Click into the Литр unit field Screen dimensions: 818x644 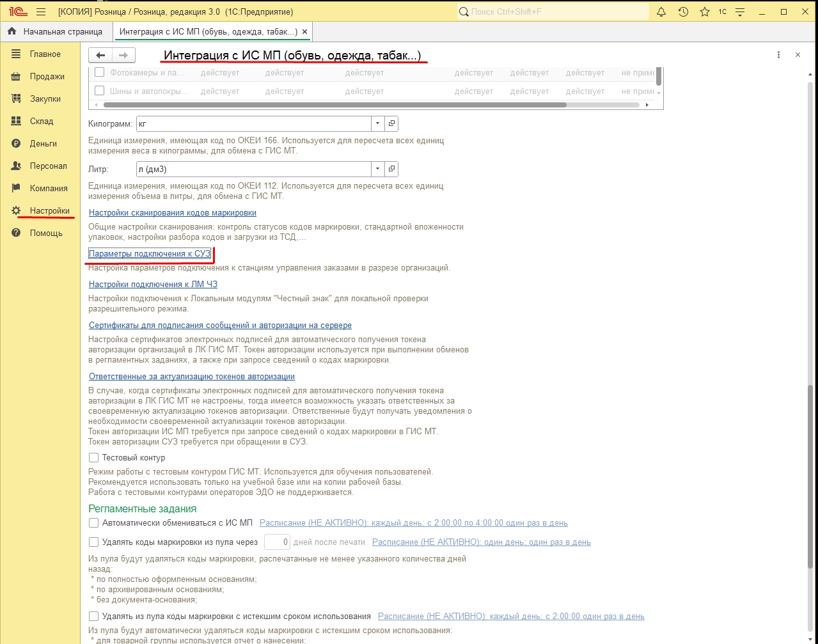point(254,169)
